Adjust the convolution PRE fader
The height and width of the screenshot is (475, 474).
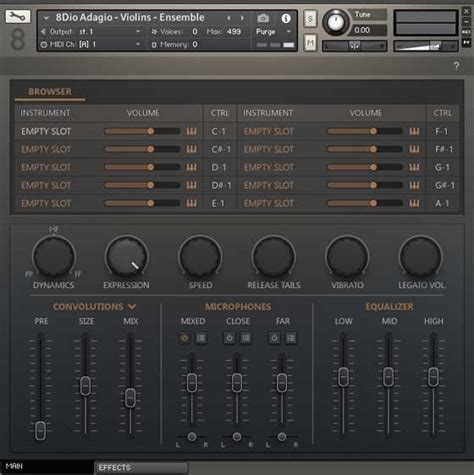pos(40,430)
